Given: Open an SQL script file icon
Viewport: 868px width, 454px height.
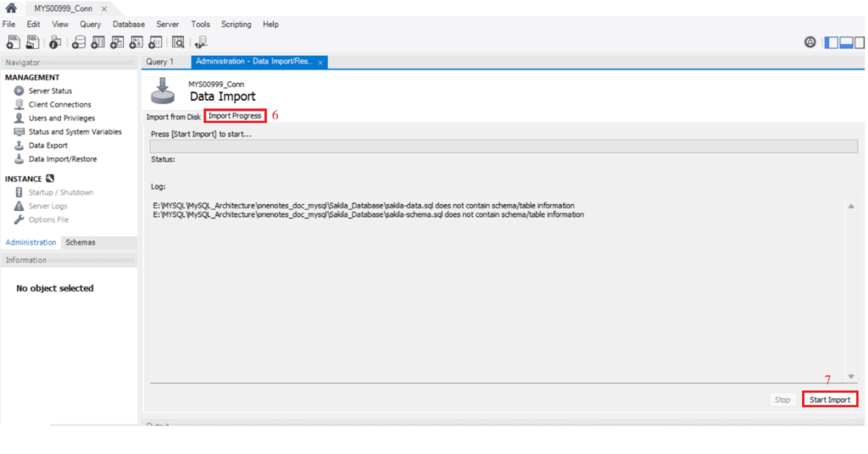Looking at the screenshot, I should point(33,42).
